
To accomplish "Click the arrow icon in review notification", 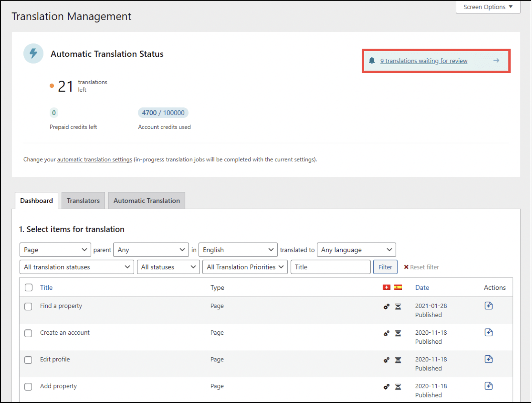I will point(496,61).
